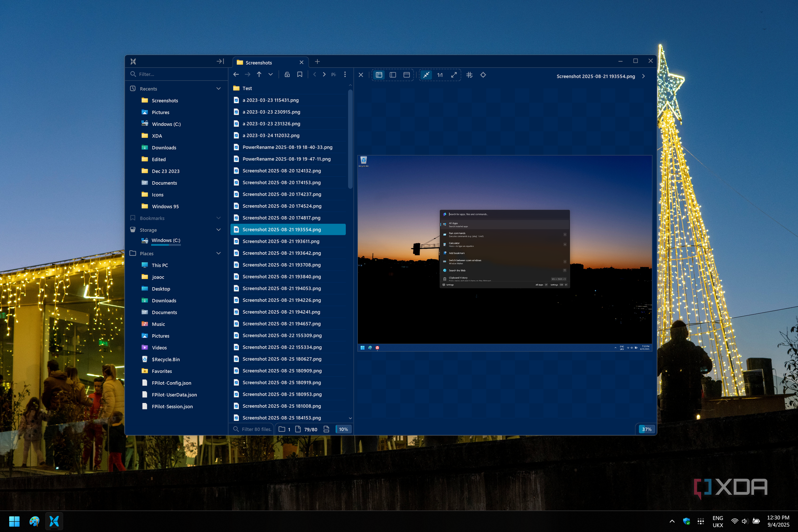Open the three-dot overflow menu
The width and height of the screenshot is (798, 532).
click(345, 74)
